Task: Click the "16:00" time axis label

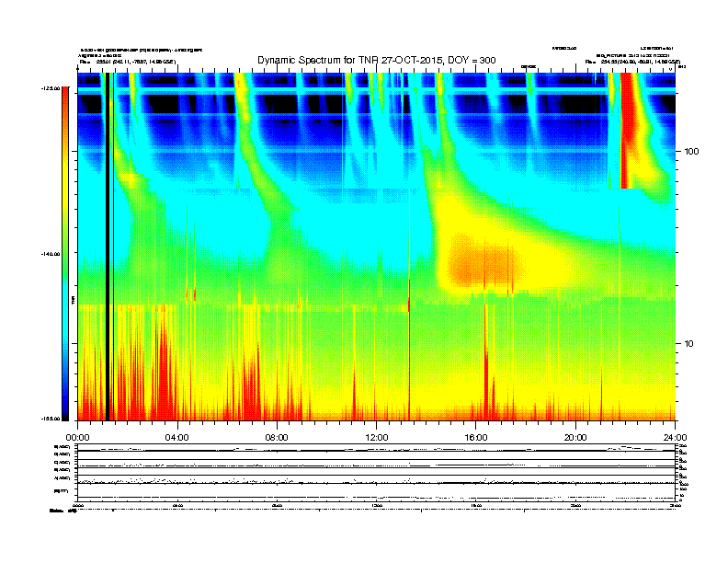Action: [x=476, y=438]
